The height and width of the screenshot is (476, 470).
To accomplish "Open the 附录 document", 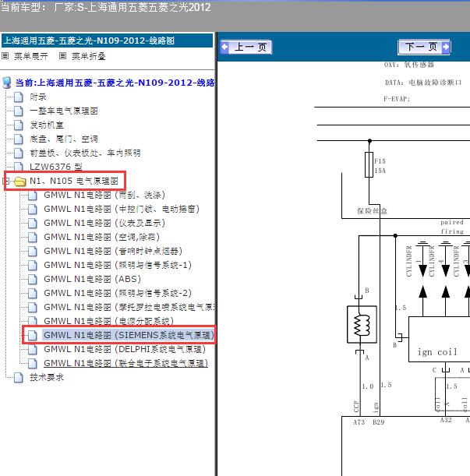I will pos(38,97).
